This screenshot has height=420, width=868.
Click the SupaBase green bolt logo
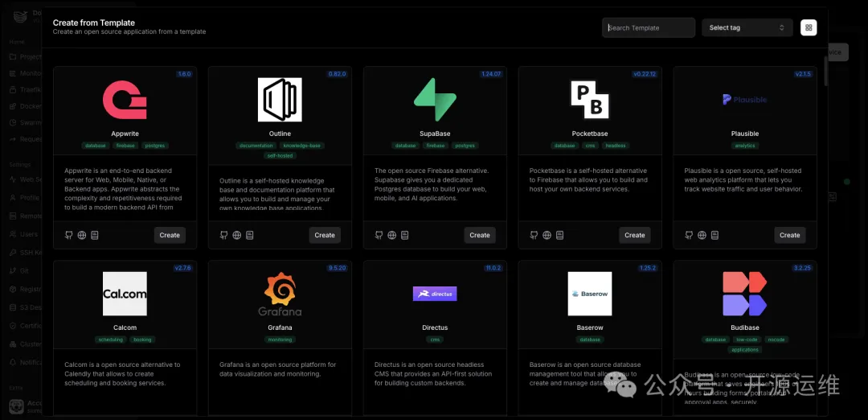click(x=435, y=100)
